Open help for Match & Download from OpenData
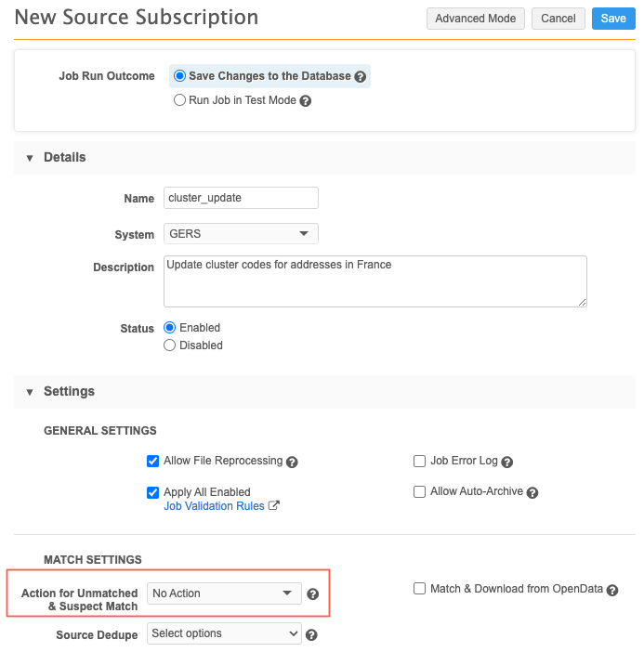The width and height of the screenshot is (644, 652). point(612,590)
